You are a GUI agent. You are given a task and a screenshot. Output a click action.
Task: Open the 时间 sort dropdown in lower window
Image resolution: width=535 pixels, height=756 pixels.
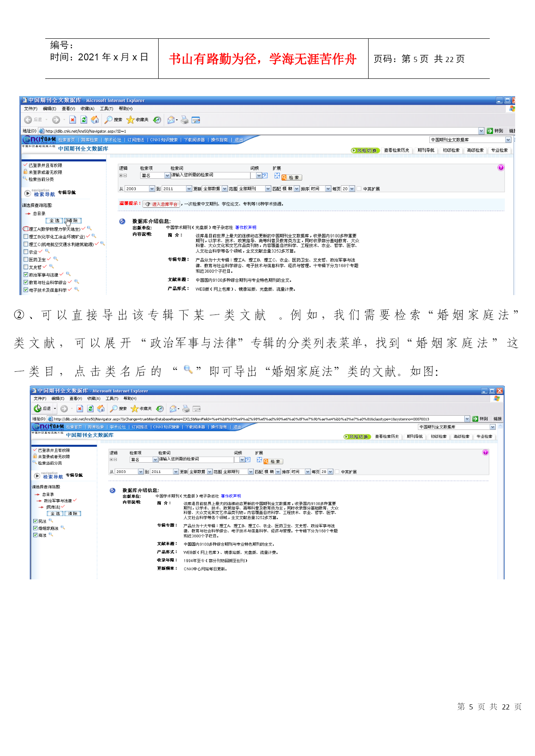click(308, 472)
